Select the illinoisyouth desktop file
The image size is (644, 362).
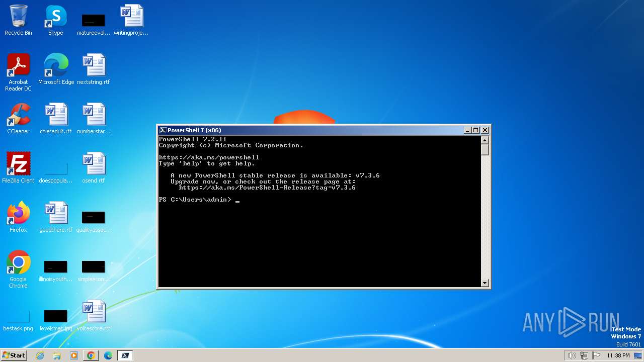point(56,270)
